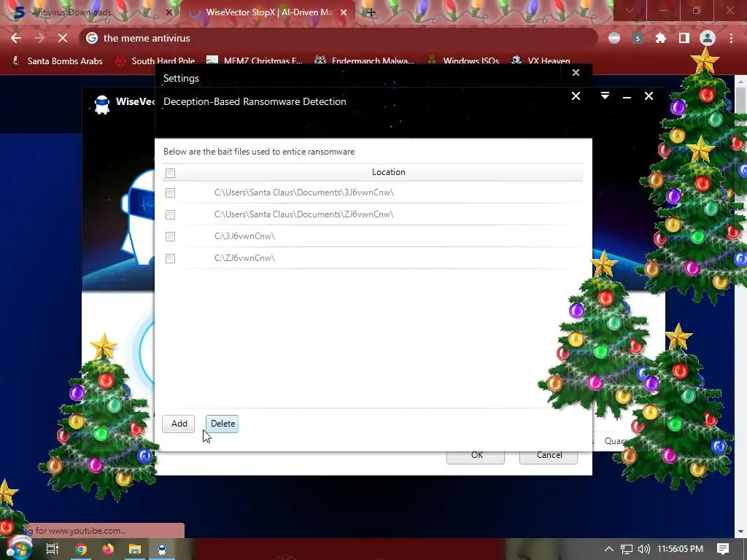
Task: Toggle the select-all checkbox beside Location header
Action: (170, 173)
